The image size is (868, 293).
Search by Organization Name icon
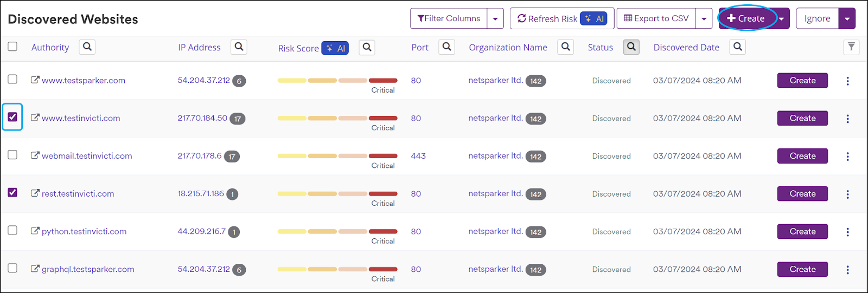(566, 47)
